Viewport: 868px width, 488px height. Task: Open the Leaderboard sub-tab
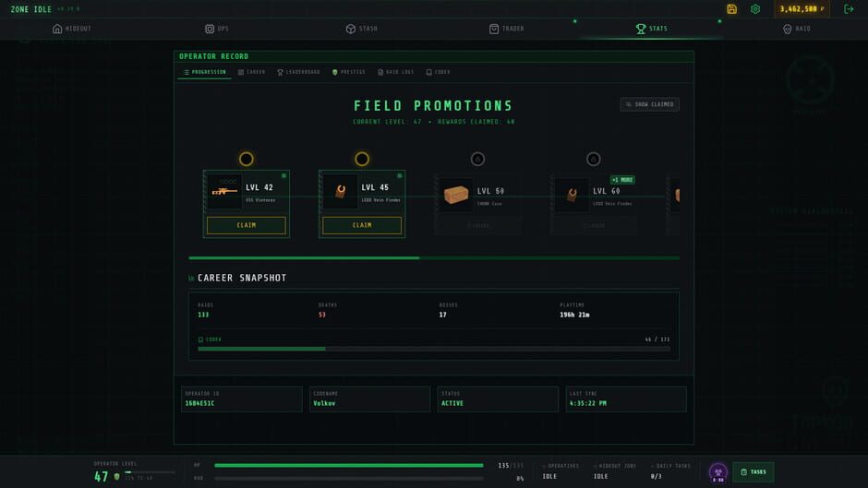point(299,72)
